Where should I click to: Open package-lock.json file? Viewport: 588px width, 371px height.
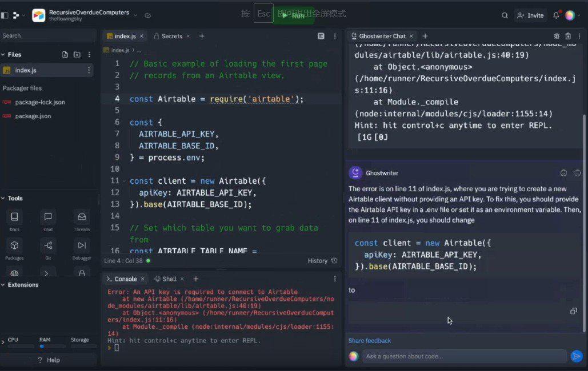click(x=40, y=102)
